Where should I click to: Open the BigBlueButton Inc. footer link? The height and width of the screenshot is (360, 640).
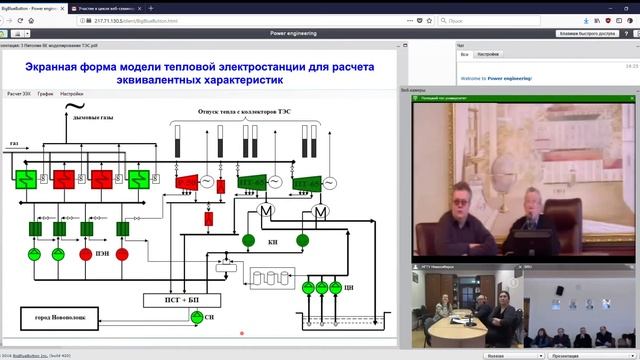point(30,356)
